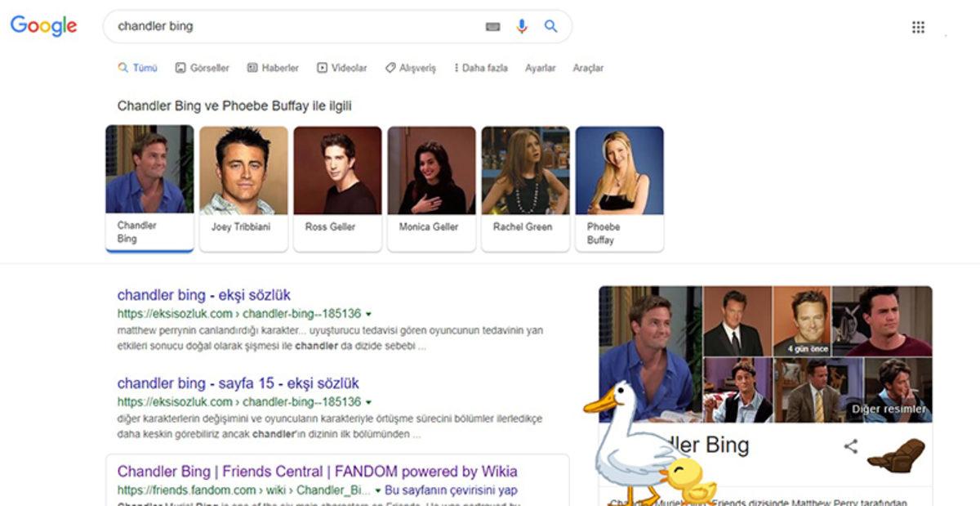Expand the Ayarlar settings menu
The image size is (980, 506).
pyautogui.click(x=542, y=68)
